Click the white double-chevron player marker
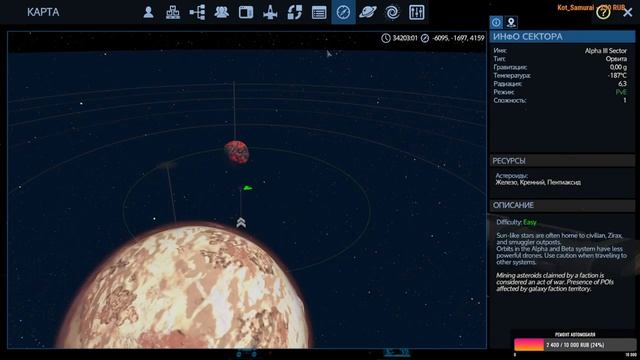 [x=241, y=223]
